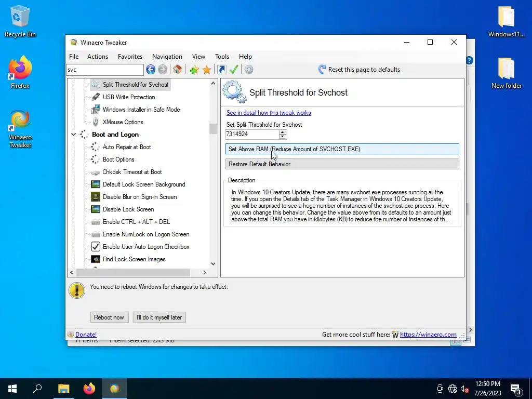532x399 pixels.
Task: Select Boot Options in tree
Action: [118, 159]
